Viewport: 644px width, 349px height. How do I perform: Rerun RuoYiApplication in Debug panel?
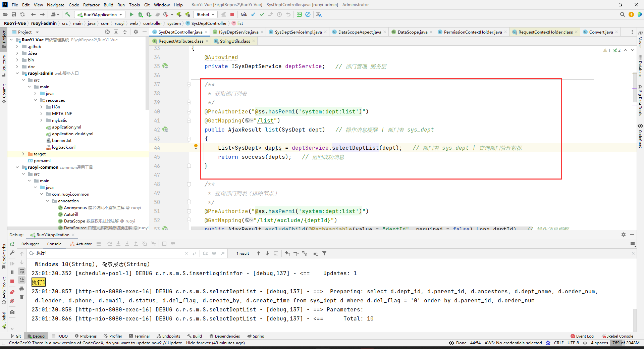[x=12, y=244]
